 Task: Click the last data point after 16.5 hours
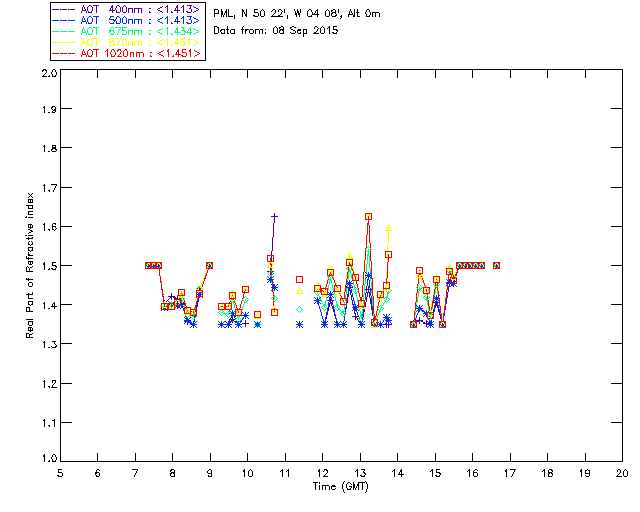pos(496,265)
